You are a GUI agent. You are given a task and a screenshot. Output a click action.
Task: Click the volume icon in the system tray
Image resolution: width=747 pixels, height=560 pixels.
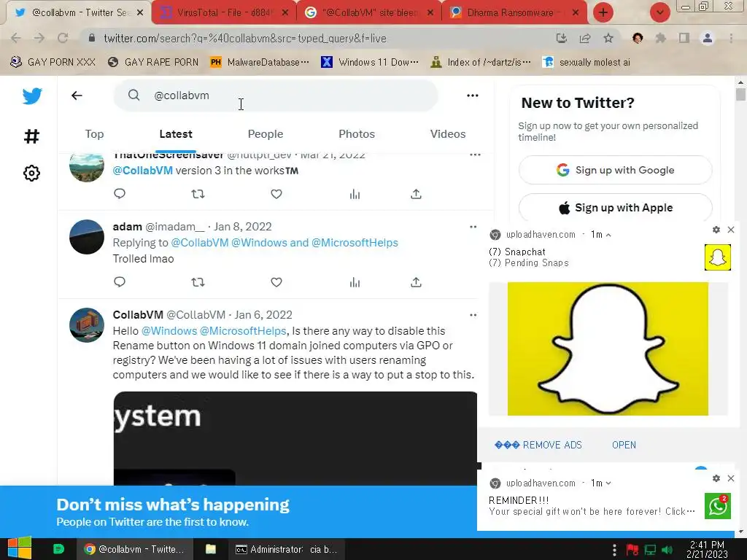tap(667, 550)
